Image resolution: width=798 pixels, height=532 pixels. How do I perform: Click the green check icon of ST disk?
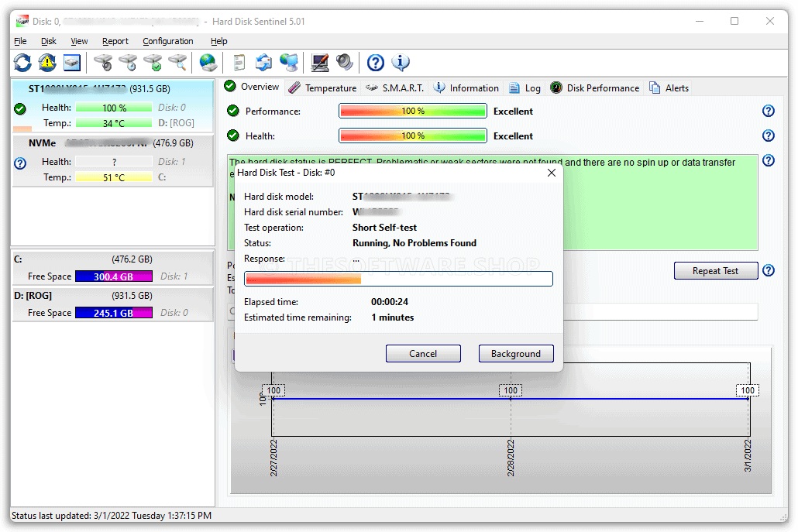tap(20, 109)
